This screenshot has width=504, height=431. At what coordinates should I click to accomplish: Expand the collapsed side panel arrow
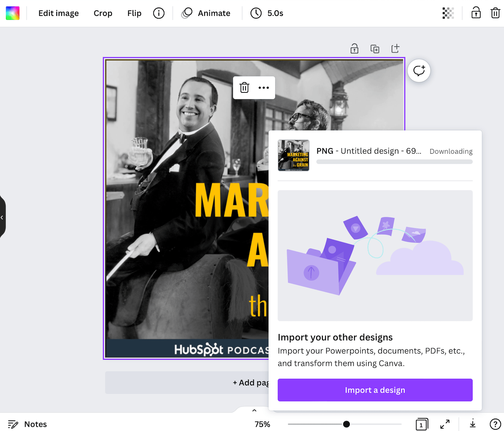click(x=2, y=217)
